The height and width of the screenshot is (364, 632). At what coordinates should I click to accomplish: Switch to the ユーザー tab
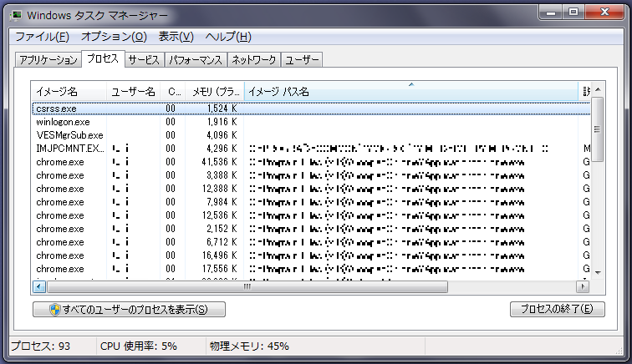pyautogui.click(x=302, y=60)
